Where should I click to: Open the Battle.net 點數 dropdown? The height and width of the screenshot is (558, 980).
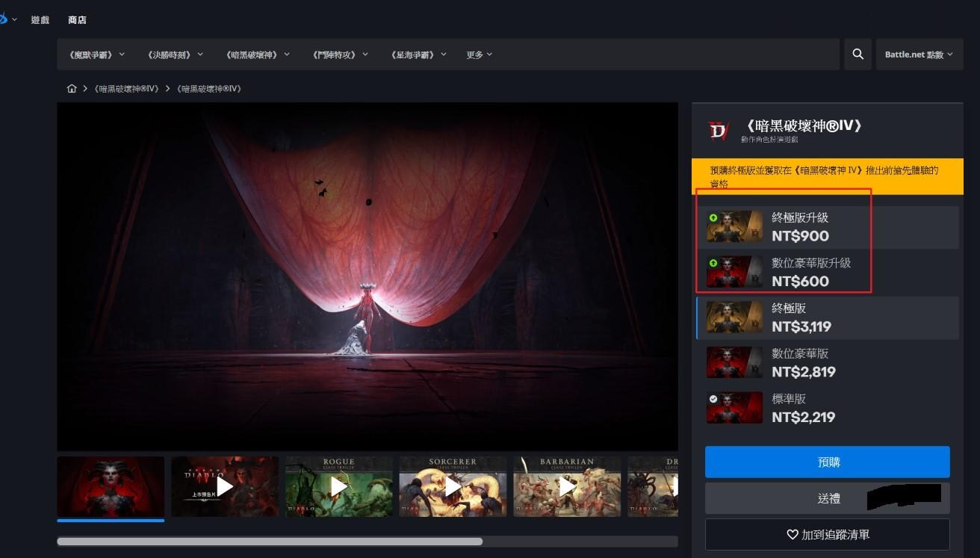click(919, 55)
